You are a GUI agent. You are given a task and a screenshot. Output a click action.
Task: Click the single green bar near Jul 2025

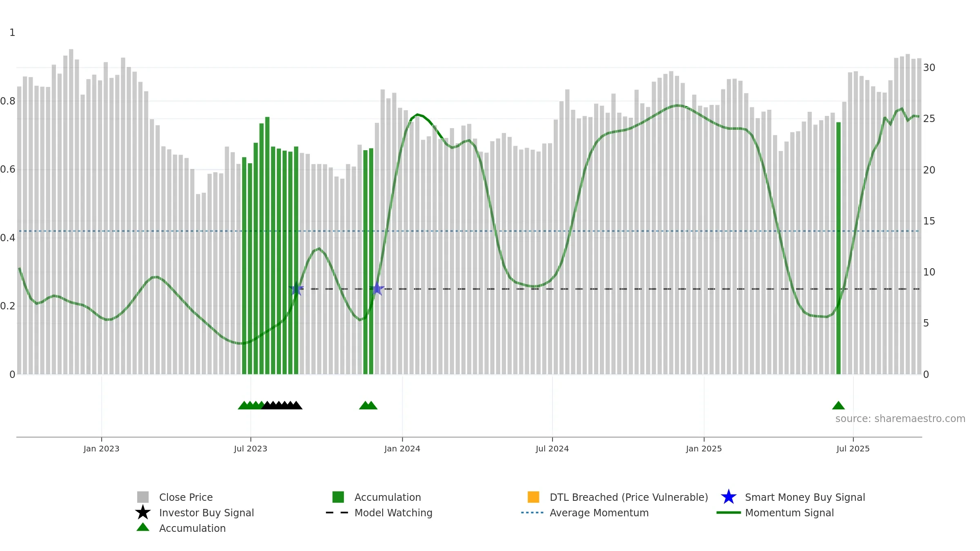pyautogui.click(x=838, y=248)
